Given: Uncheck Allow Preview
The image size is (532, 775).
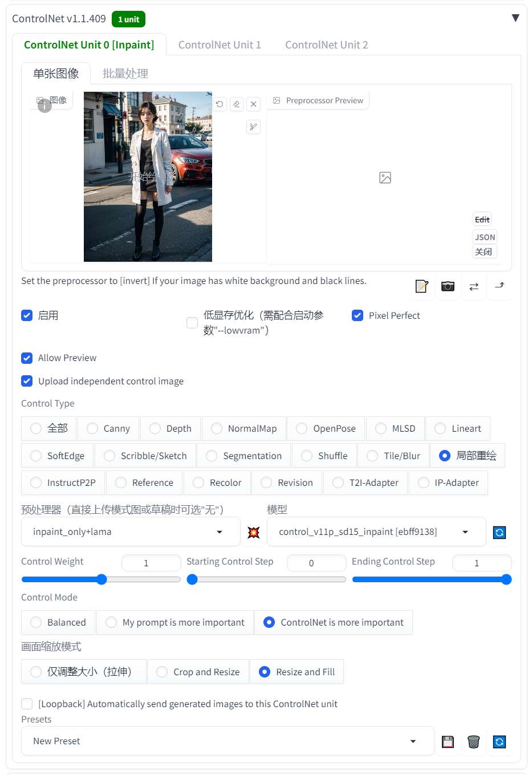Looking at the screenshot, I should click(27, 358).
